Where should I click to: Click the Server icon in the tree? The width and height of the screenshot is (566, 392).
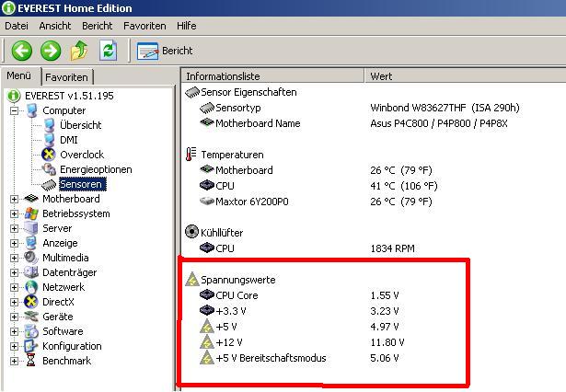(x=31, y=228)
